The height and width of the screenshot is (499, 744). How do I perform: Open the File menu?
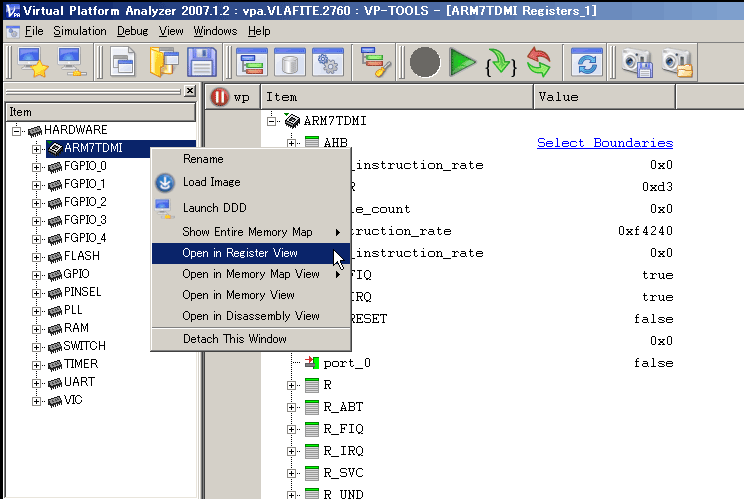pos(34,31)
